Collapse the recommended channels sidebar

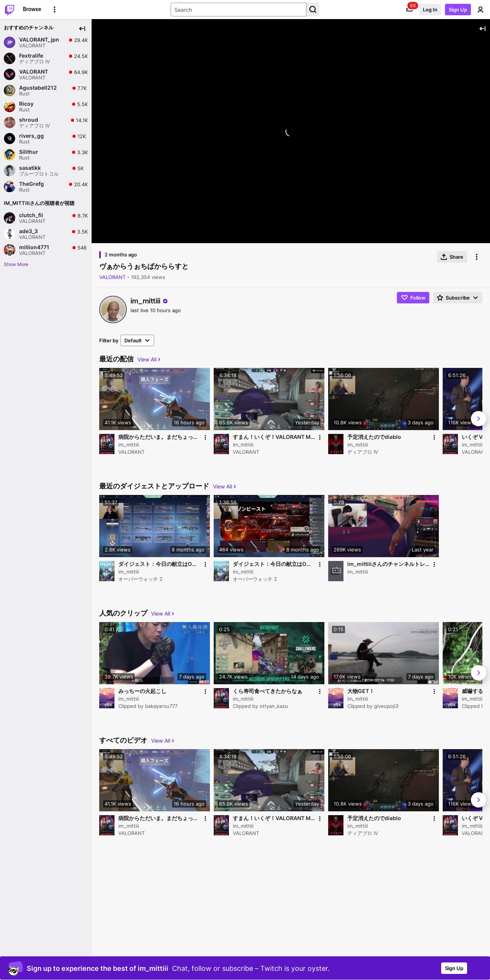coord(82,28)
